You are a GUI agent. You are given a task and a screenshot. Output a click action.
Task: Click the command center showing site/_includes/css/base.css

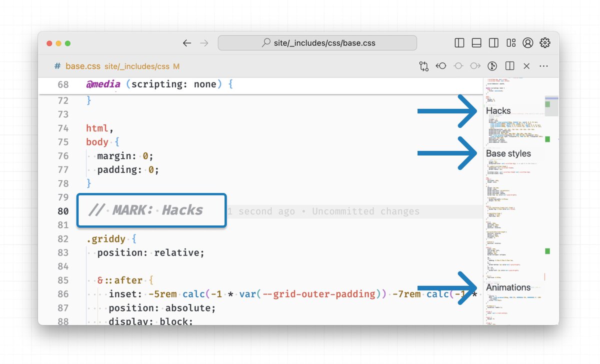(317, 43)
